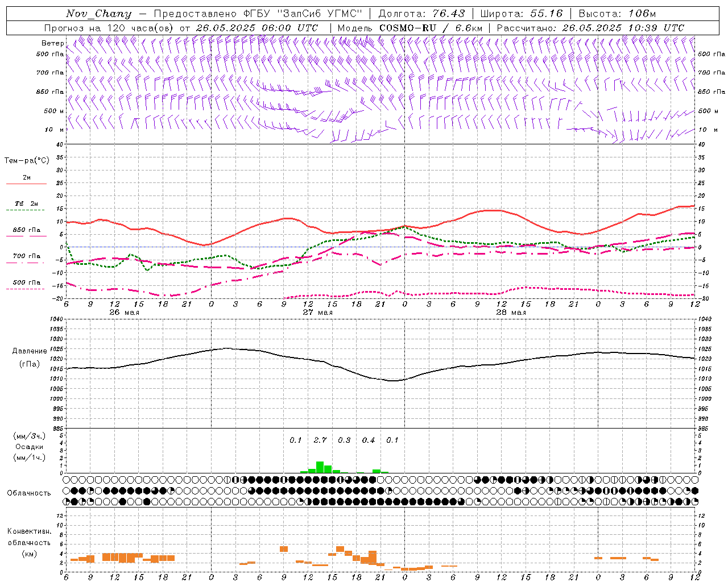Select the 'Долгота: 76.43' header value

(421, 14)
